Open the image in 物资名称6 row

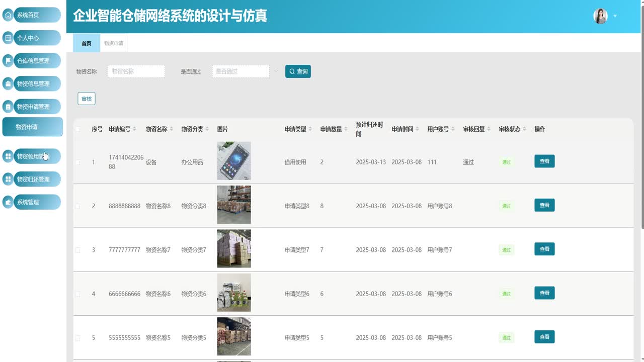coord(234,293)
